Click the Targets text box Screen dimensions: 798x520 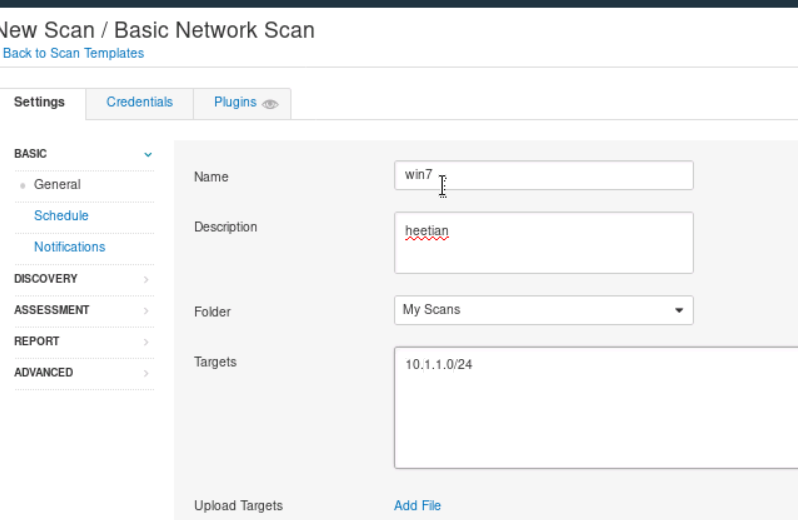coord(595,407)
